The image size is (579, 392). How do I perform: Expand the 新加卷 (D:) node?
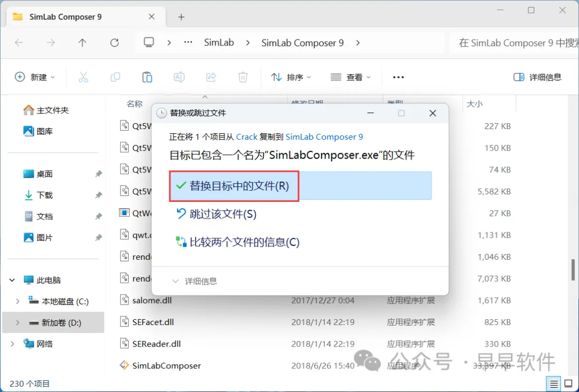tap(17, 323)
